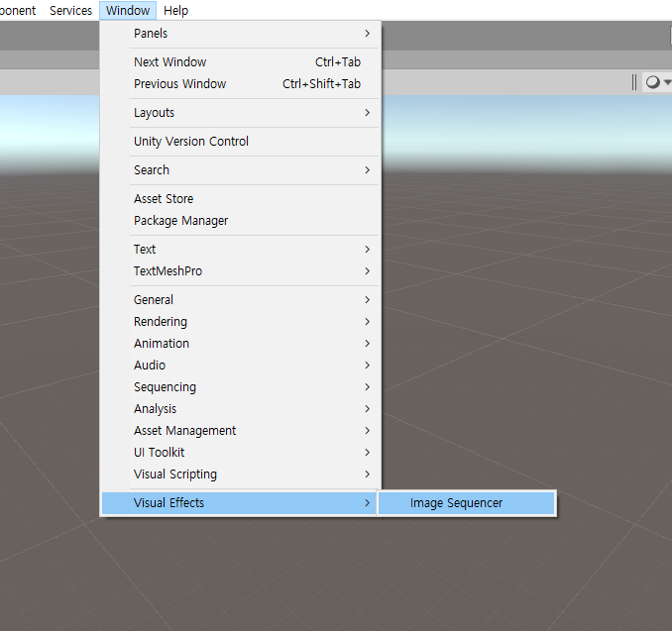
Task: Expand the TextMeshPro submenu
Action: (x=241, y=271)
